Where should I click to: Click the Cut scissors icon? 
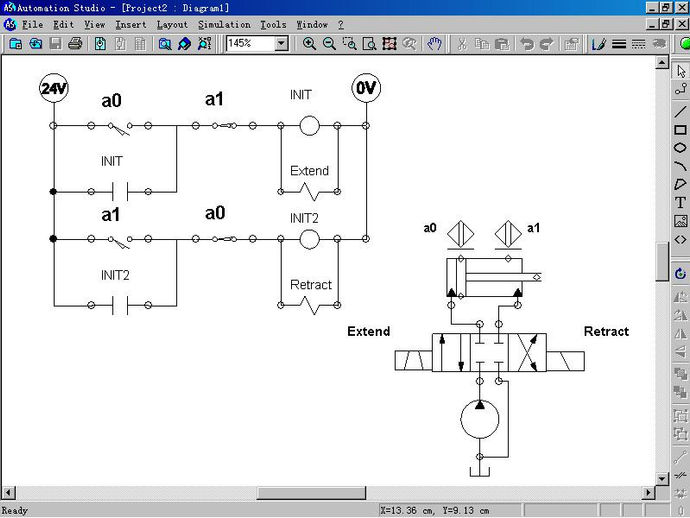[x=462, y=44]
